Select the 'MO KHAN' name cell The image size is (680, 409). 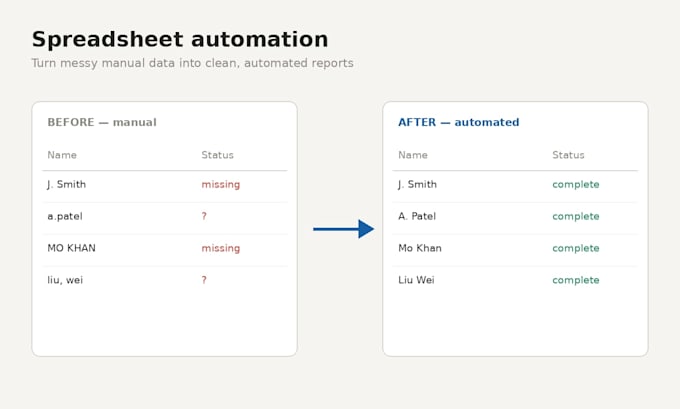[72, 248]
